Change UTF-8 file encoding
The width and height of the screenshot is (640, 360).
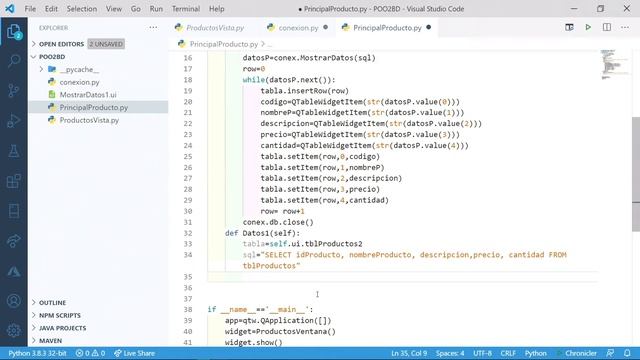[x=482, y=353]
